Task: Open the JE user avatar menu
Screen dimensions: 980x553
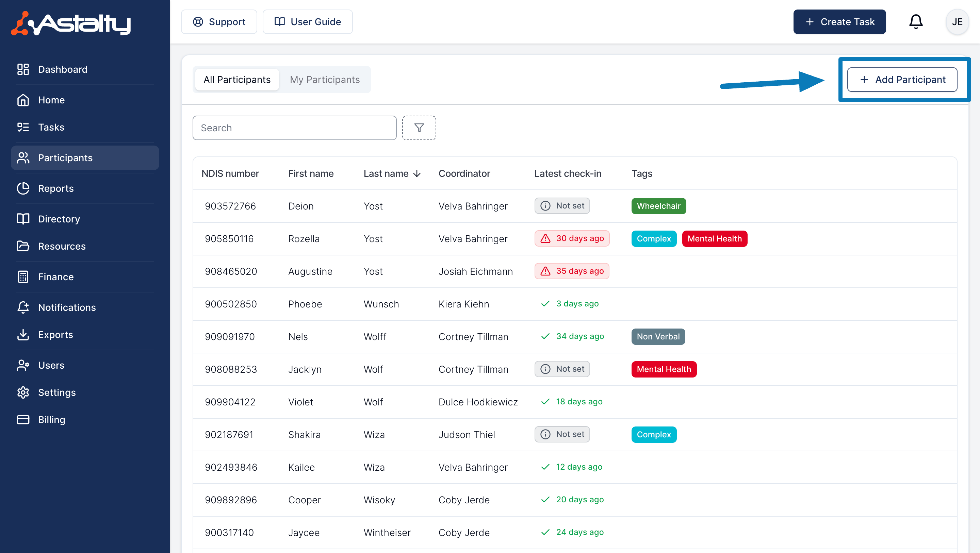Action: [x=957, y=22]
